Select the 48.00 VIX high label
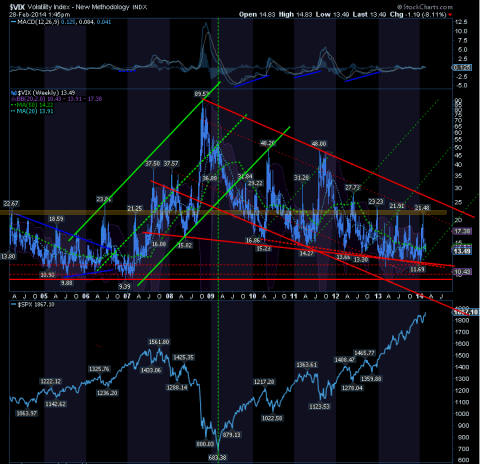The height and width of the screenshot is (464, 480). (319, 144)
